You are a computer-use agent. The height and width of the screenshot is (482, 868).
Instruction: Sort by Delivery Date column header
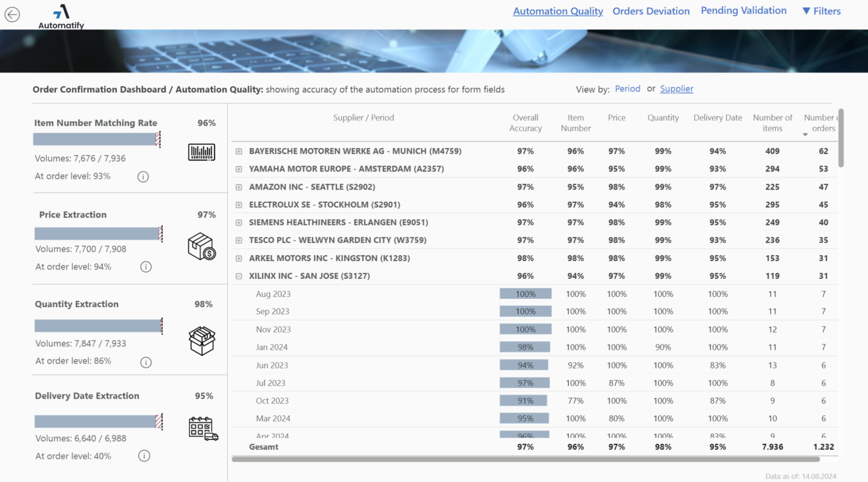tap(718, 117)
